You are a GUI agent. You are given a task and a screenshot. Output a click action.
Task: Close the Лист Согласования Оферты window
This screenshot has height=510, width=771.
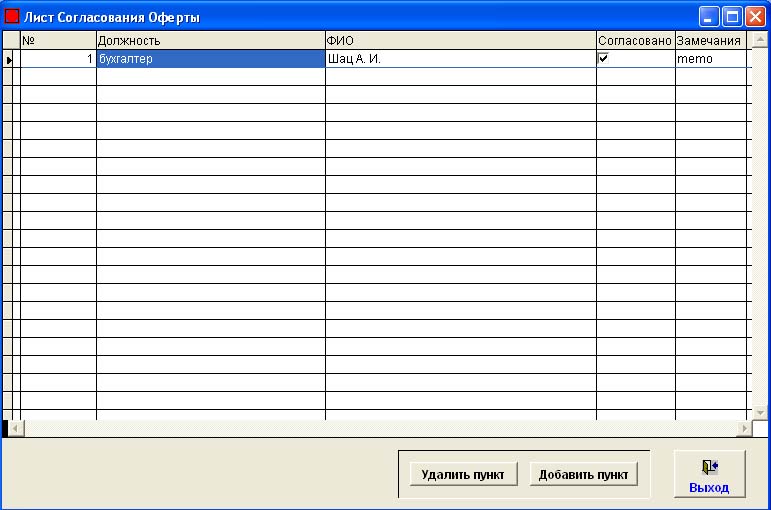point(755,17)
